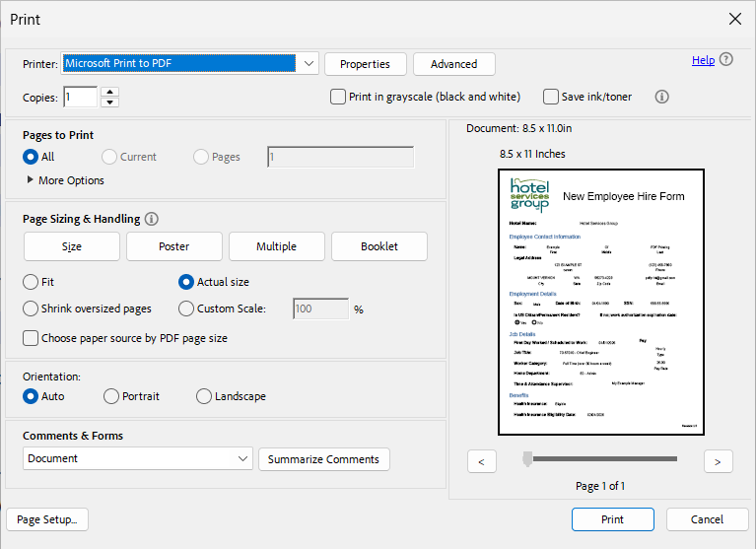Viewport: 756px width, 549px height.
Task: Go to previous preview page
Action: 481,461
